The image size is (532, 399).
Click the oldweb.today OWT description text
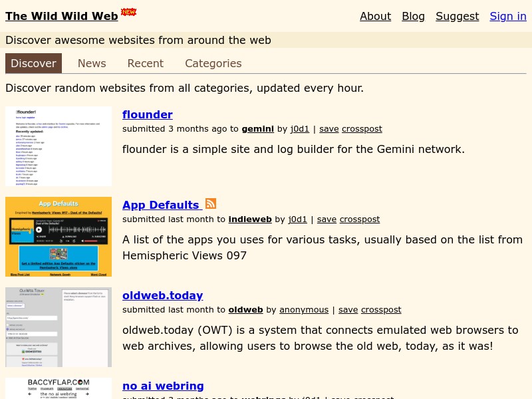coord(321,338)
